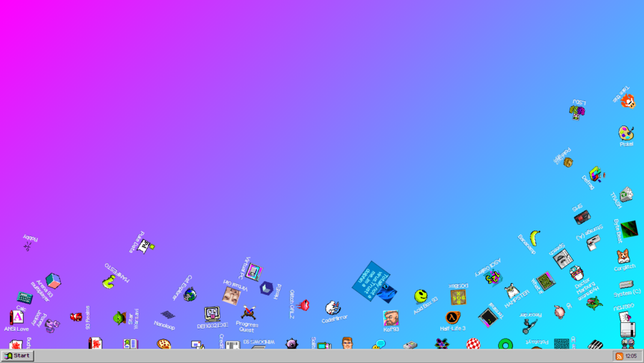Open the MANIFESTO green icon

point(109,281)
